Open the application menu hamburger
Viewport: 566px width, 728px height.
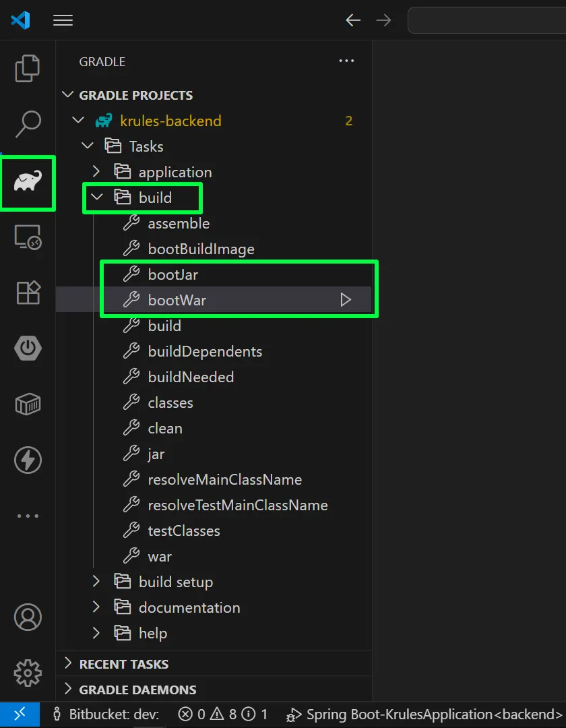click(x=63, y=20)
